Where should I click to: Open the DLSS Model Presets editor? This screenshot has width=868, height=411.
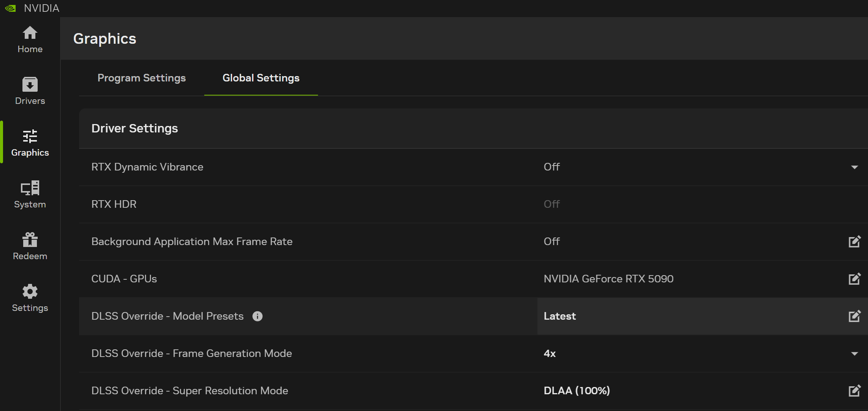(855, 315)
